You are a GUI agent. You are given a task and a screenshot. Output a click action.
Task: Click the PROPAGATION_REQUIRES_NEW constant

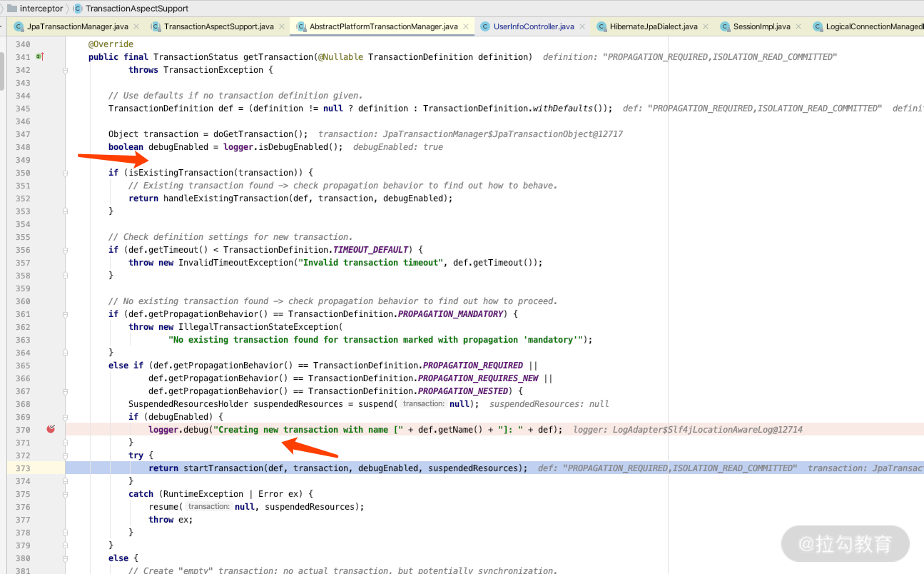pyautogui.click(x=478, y=378)
